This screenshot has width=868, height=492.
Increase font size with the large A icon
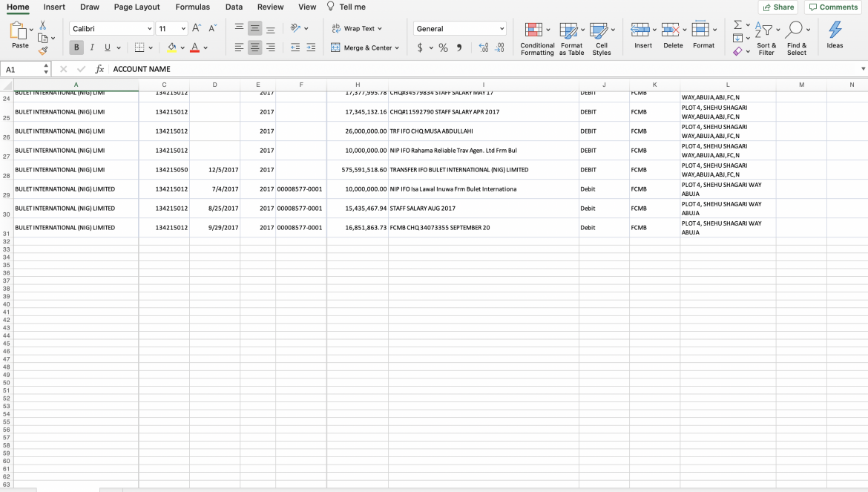coord(197,28)
